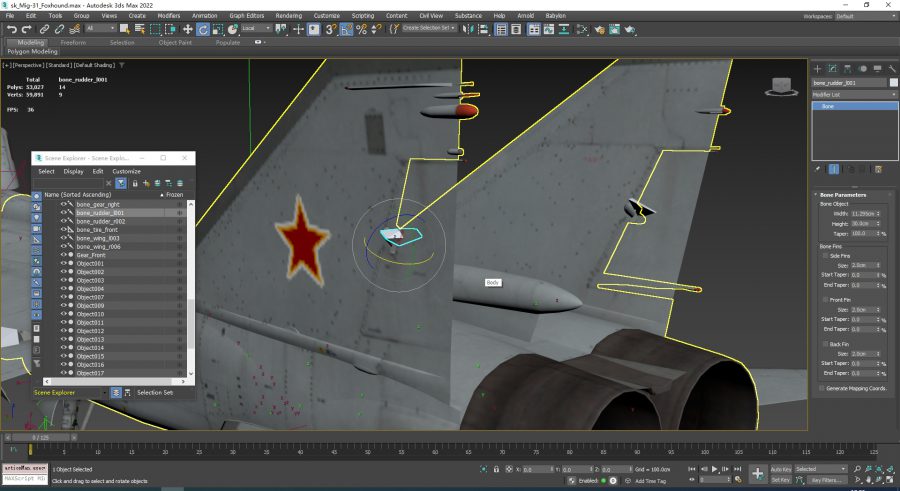The width and height of the screenshot is (900, 491).
Task: Open Display menu in Scene Explorer
Action: point(73,171)
